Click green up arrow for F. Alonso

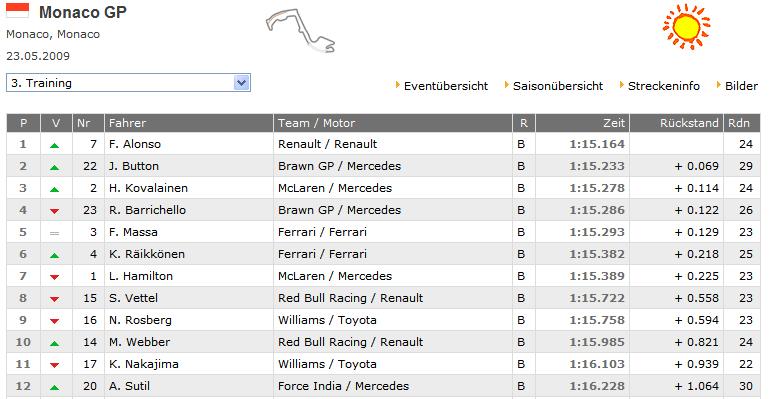point(54,145)
